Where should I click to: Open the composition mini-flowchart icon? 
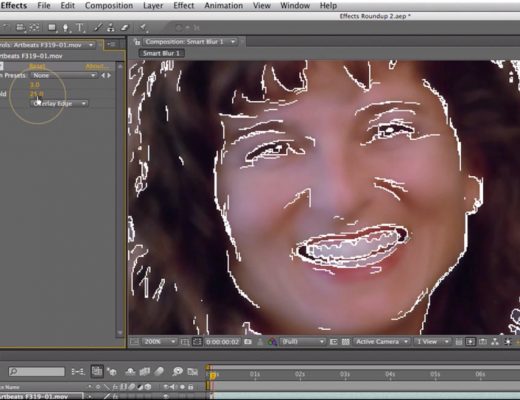[x=78, y=371]
